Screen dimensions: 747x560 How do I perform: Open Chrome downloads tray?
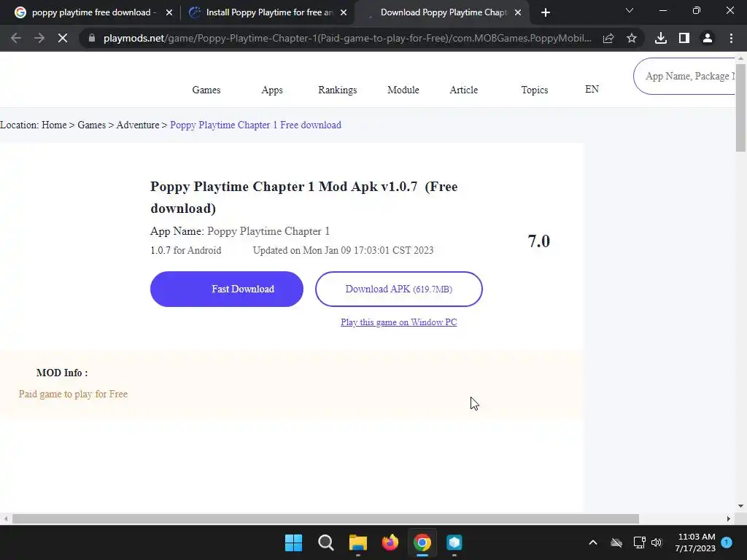[661, 38]
